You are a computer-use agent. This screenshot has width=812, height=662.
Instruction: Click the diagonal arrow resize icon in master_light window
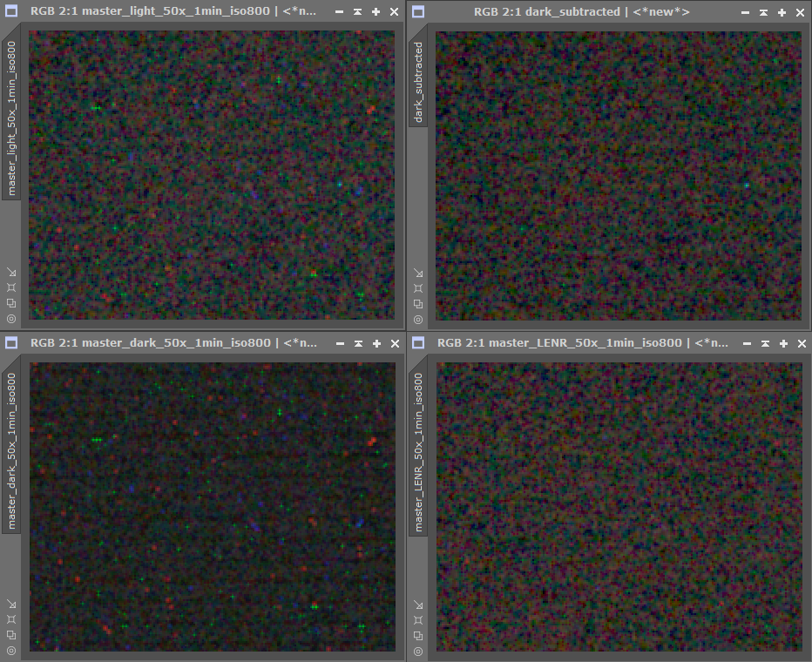(x=11, y=272)
